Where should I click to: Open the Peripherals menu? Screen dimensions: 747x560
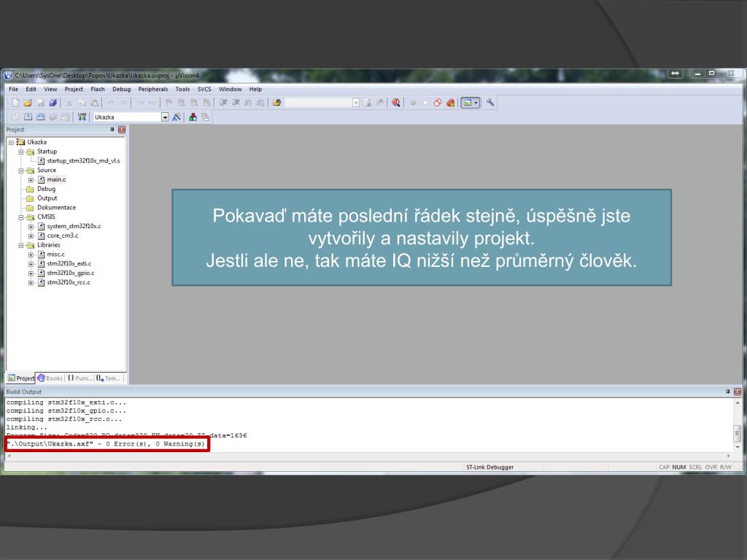(153, 89)
